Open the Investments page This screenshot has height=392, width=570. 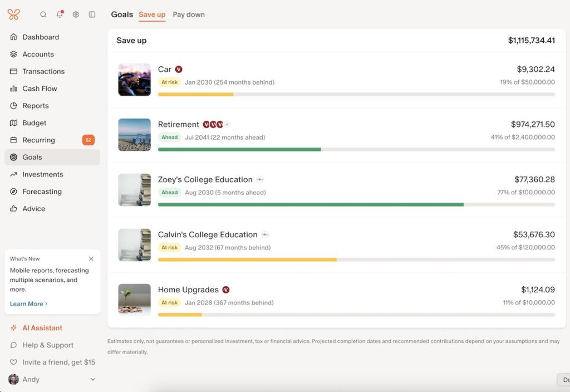(x=52, y=174)
